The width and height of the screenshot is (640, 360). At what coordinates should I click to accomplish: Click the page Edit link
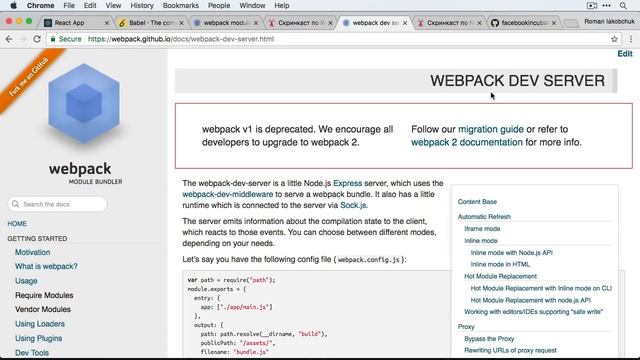624,54
